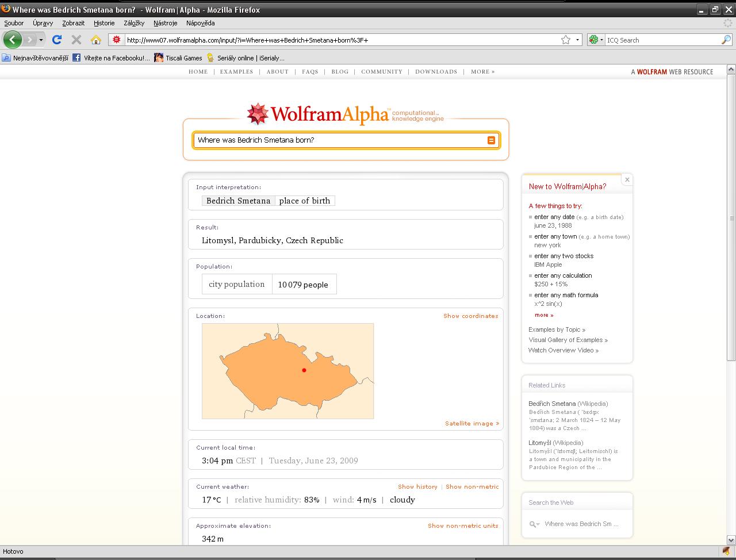Viewport: 736px width, 560px height.
Task: Try the 'june 23, 1988' example
Action: pyautogui.click(x=553, y=225)
